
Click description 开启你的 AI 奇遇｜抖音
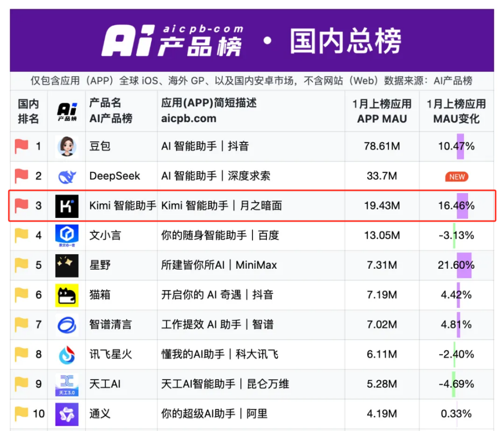(217, 295)
